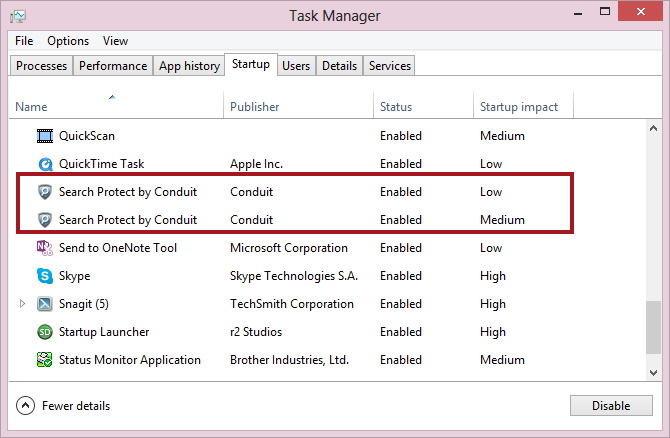Select the QuickScan row name

click(x=87, y=136)
